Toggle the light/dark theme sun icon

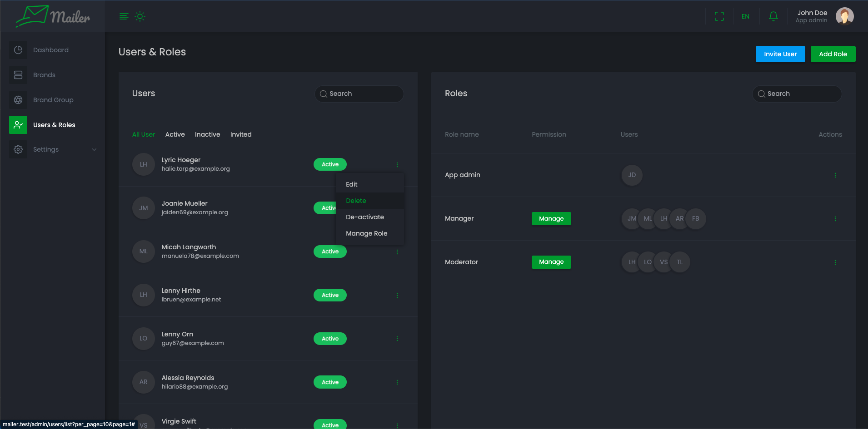[x=140, y=16]
